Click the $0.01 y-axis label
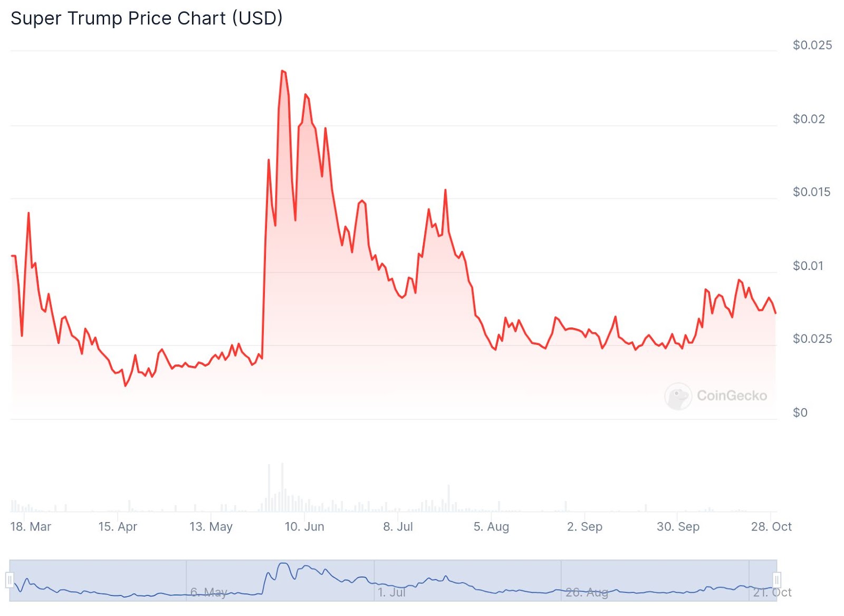844x616 pixels. 808,266
